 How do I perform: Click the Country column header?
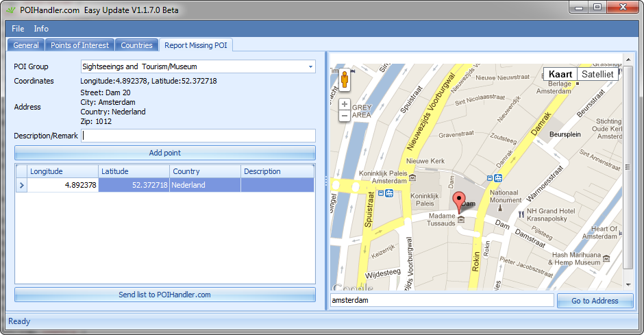click(206, 171)
